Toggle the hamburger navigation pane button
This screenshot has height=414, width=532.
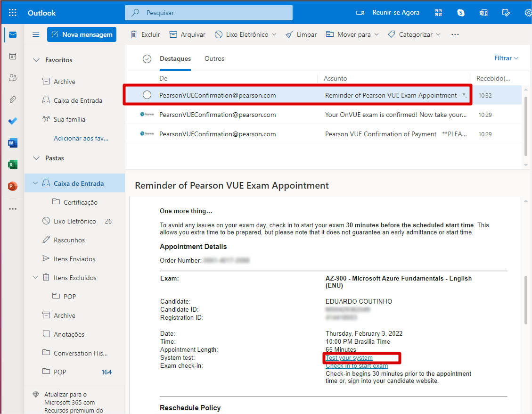click(36, 34)
